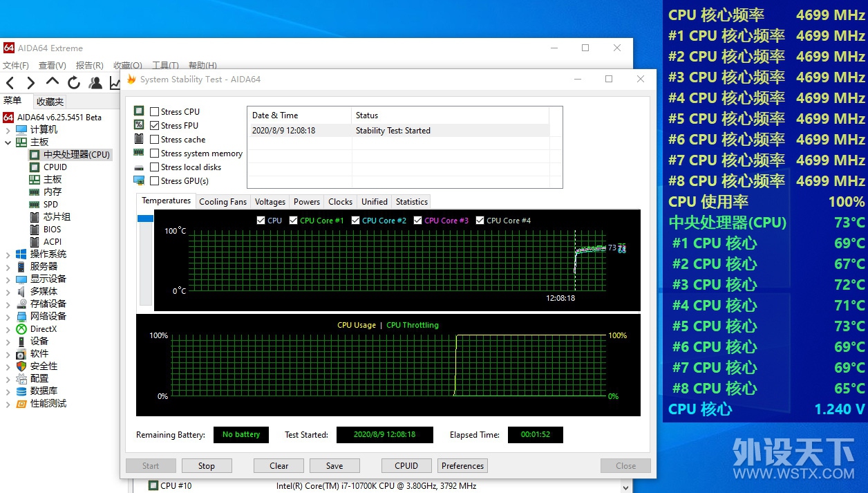Expand the 显示设备 tree node
This screenshot has width=868, height=493.
coord(8,279)
